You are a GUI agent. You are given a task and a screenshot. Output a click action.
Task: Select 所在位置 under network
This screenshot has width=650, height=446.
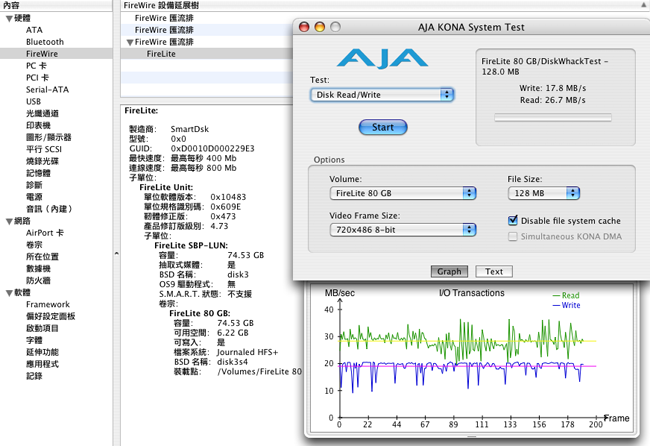point(42,257)
